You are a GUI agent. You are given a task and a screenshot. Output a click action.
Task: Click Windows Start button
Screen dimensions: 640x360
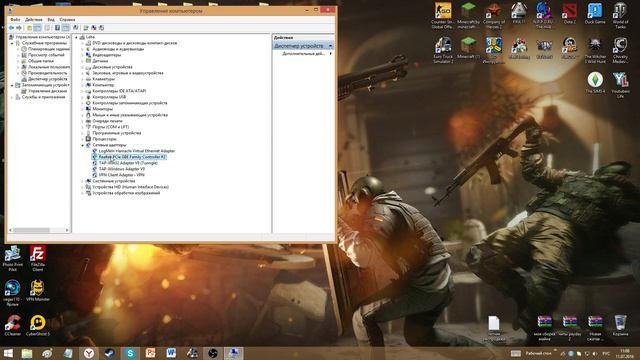[8, 353]
